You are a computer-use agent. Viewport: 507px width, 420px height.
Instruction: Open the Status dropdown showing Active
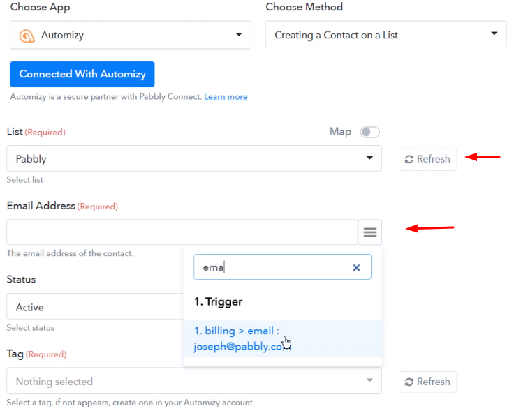(95, 306)
